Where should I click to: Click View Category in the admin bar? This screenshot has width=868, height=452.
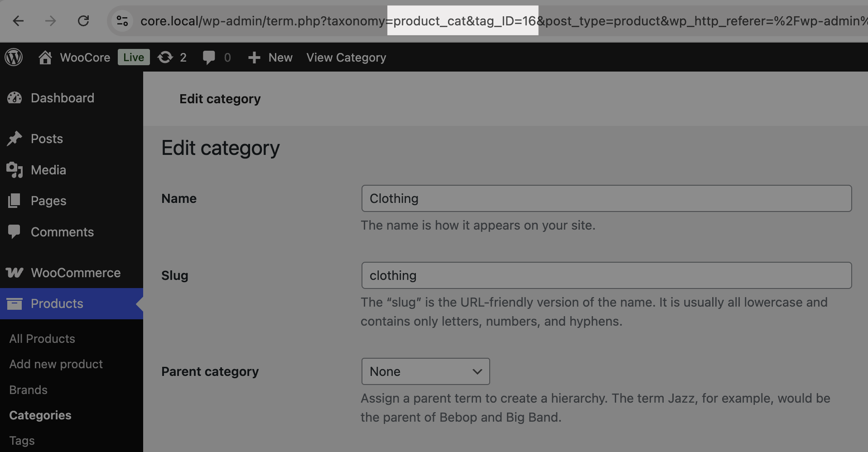(346, 57)
